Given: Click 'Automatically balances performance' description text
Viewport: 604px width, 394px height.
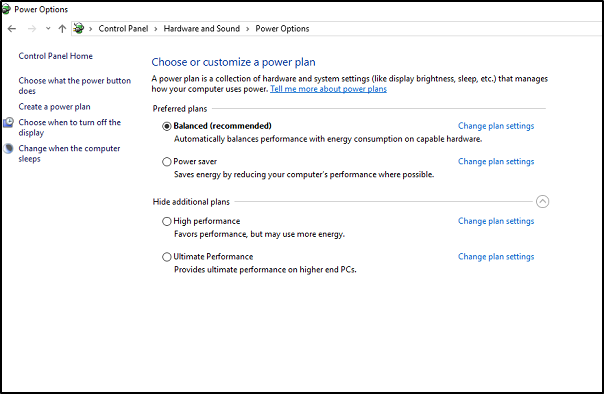Looking at the screenshot, I should (328, 139).
